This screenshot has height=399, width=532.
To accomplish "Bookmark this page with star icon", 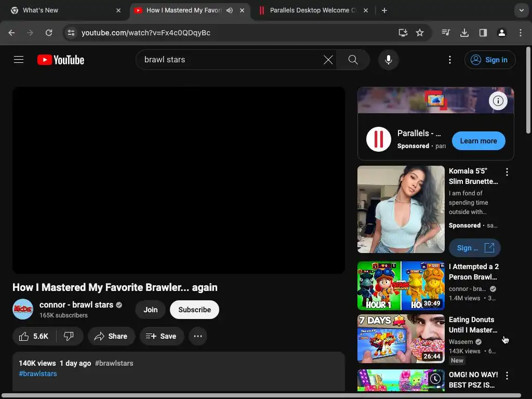I will coord(420,33).
